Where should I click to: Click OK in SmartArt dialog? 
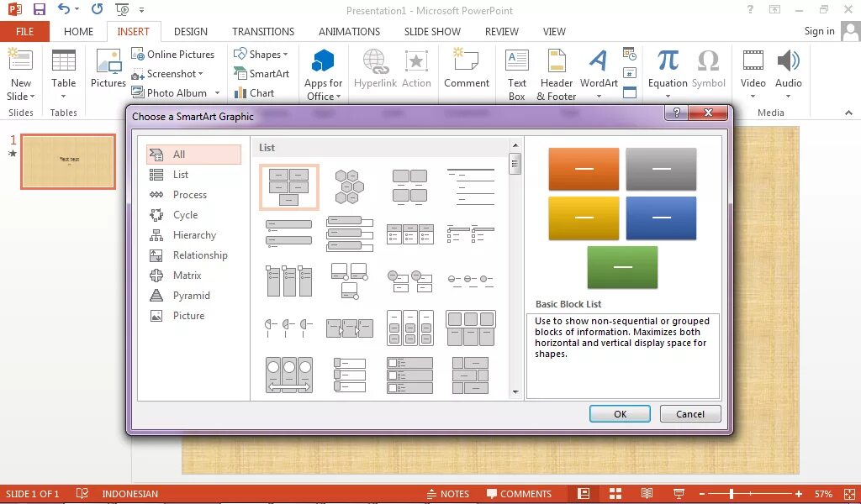620,414
